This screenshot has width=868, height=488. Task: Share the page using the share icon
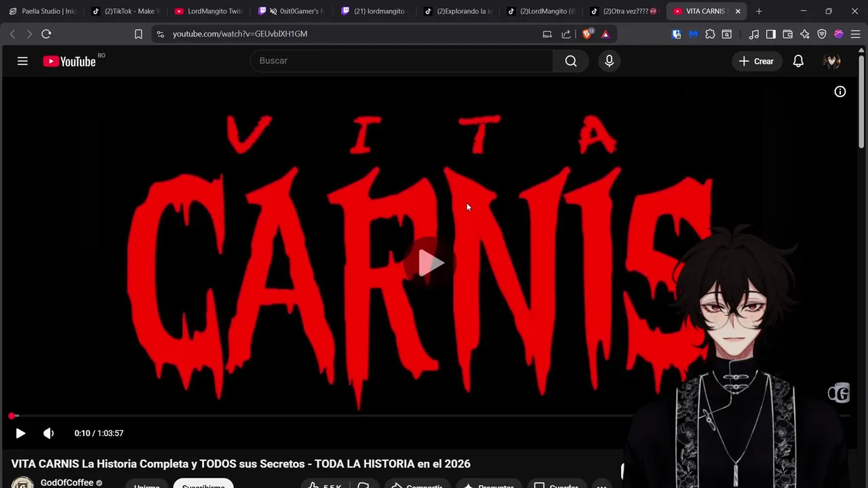[566, 34]
